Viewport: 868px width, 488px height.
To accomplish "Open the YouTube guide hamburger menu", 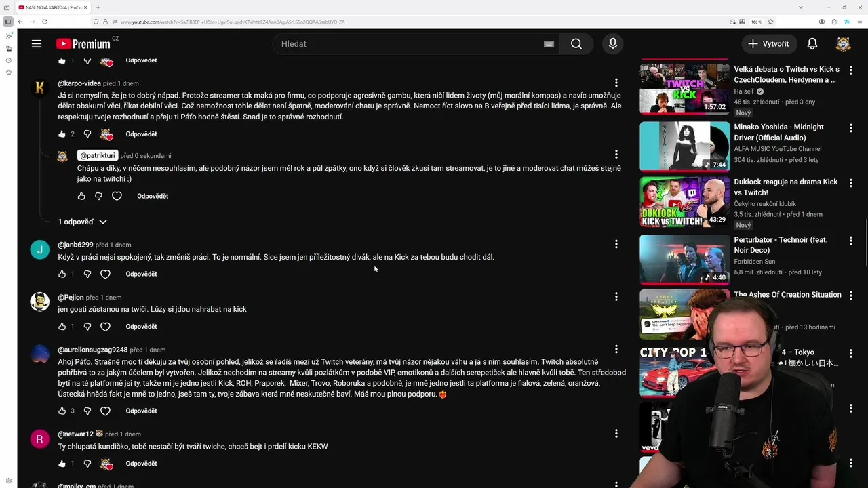I will [37, 44].
